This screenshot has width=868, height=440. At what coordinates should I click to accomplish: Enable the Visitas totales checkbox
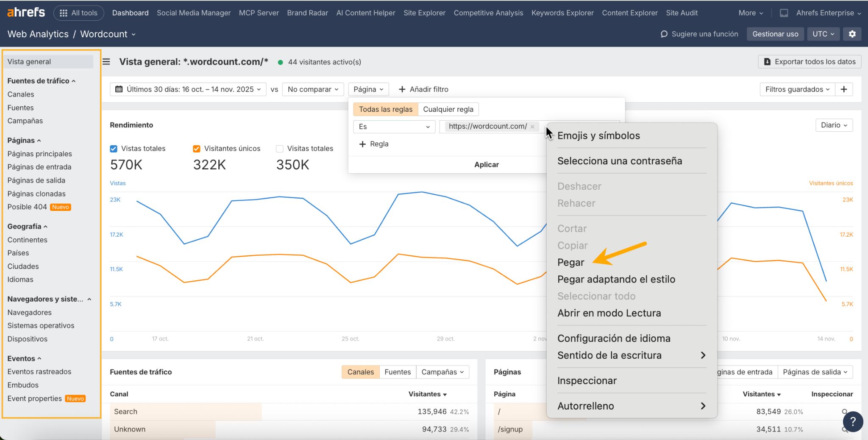coord(279,148)
